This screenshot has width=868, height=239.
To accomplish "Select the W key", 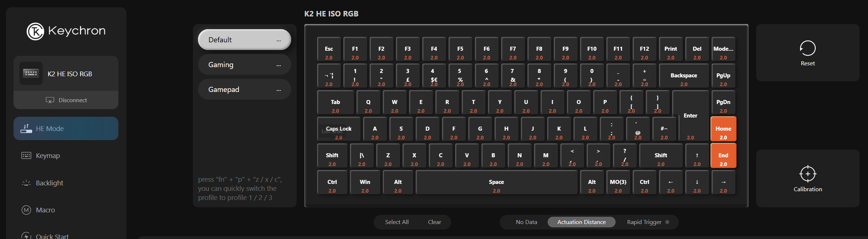I will 395,102.
